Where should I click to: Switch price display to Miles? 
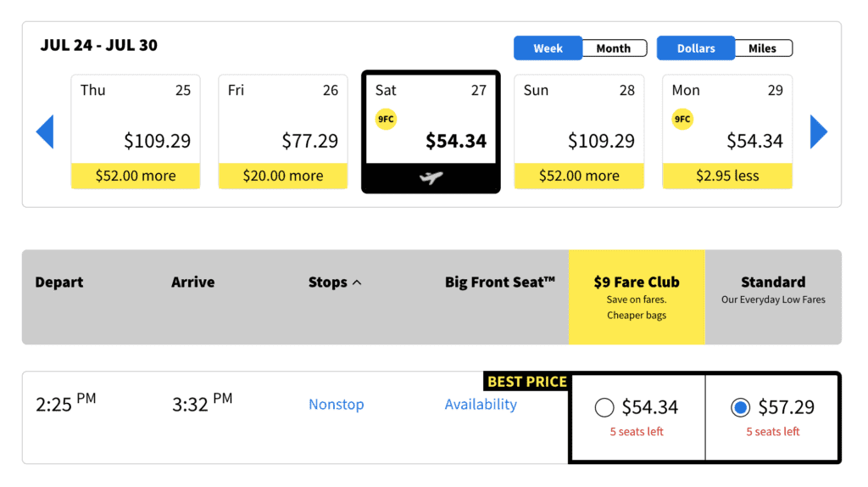(x=762, y=48)
